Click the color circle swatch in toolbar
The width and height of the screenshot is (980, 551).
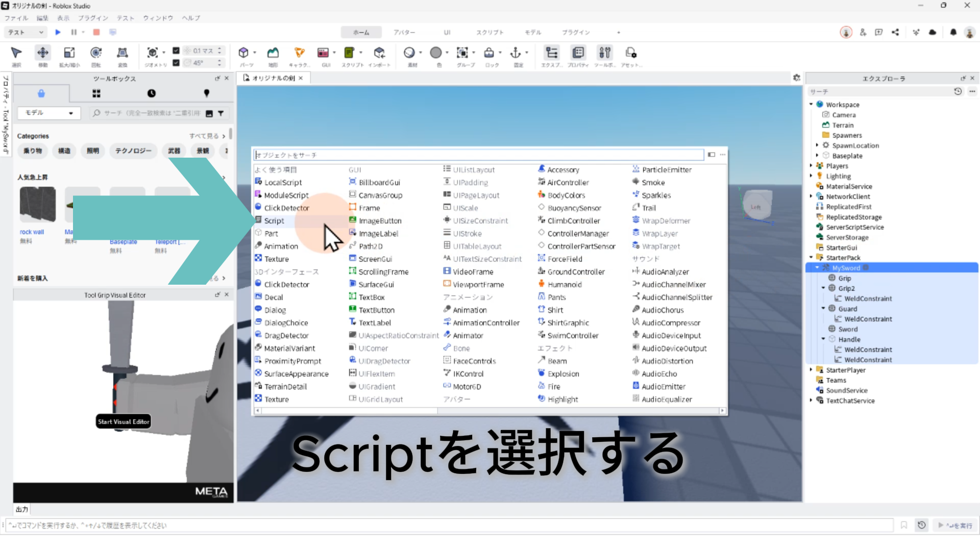pos(435,53)
